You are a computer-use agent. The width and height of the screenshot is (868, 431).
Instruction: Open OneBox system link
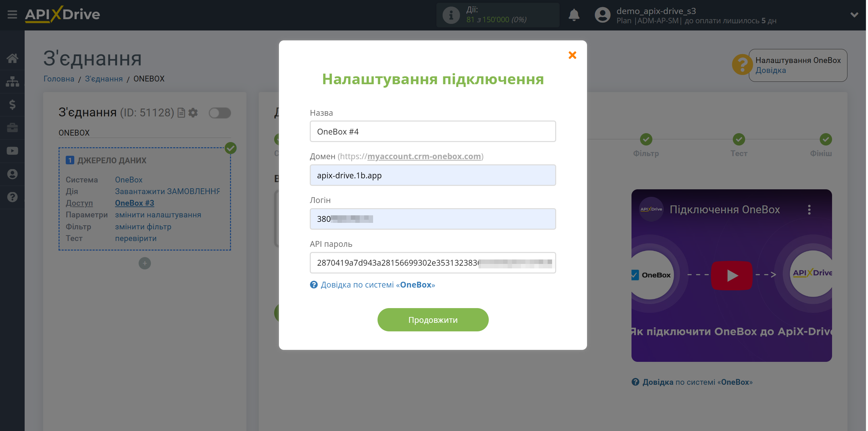click(129, 180)
